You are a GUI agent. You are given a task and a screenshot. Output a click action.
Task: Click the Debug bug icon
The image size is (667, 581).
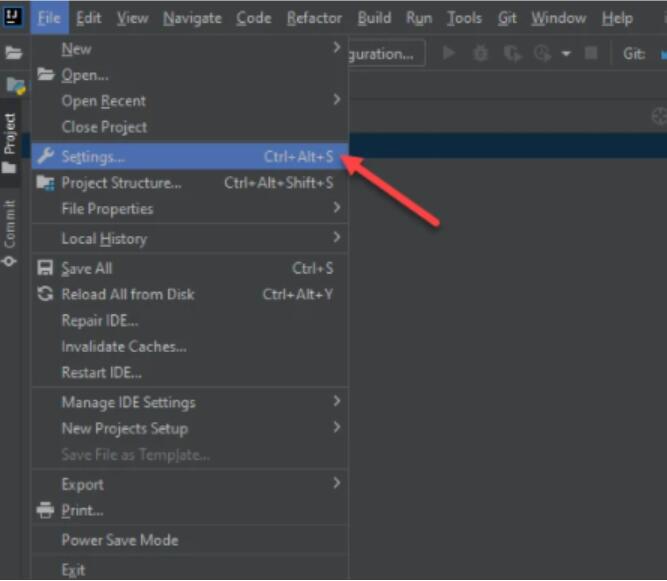click(481, 53)
